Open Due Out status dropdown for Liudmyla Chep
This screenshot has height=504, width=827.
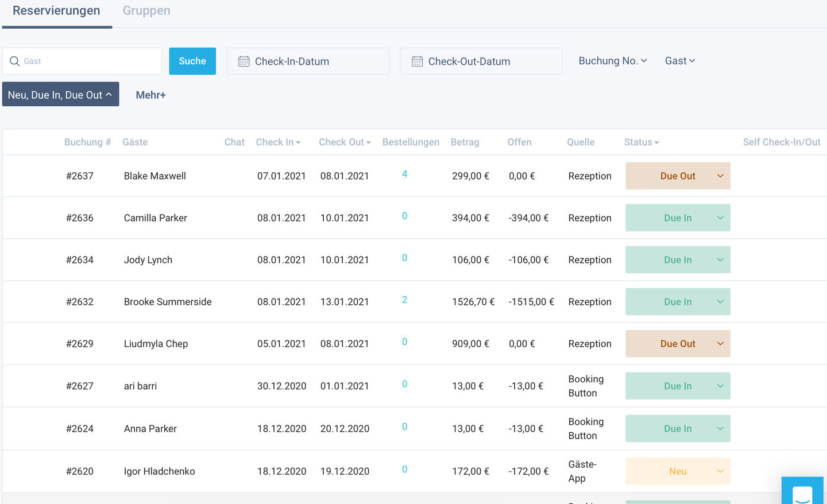click(x=678, y=344)
